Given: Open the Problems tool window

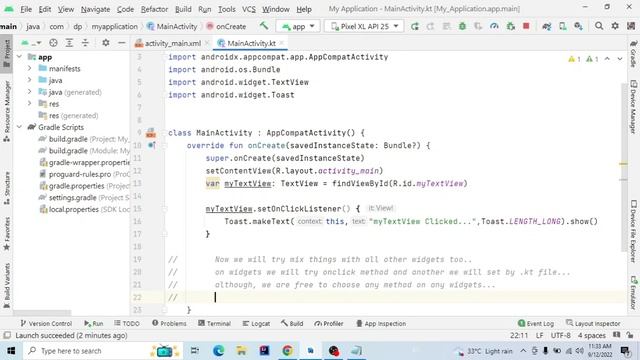Looking at the screenshot, I should coord(169,324).
